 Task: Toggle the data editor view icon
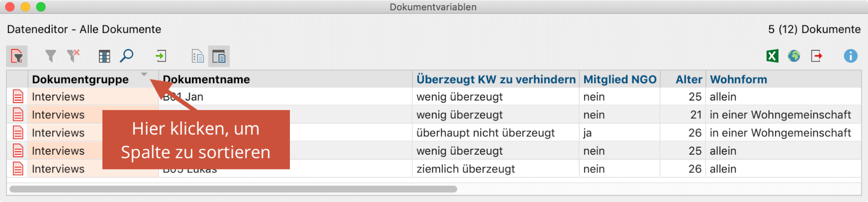click(219, 56)
